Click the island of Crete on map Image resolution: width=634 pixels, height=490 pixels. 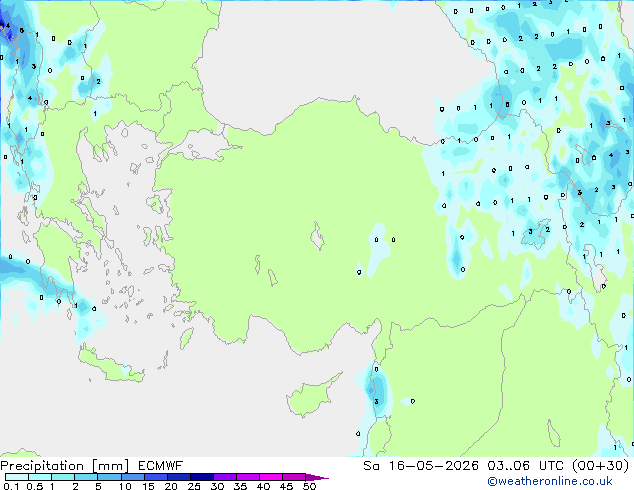coord(109,365)
